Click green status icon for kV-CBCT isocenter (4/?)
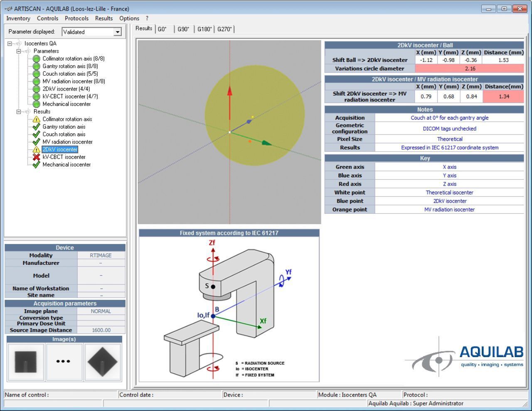Image resolution: width=532 pixels, height=411 pixels. (36, 96)
